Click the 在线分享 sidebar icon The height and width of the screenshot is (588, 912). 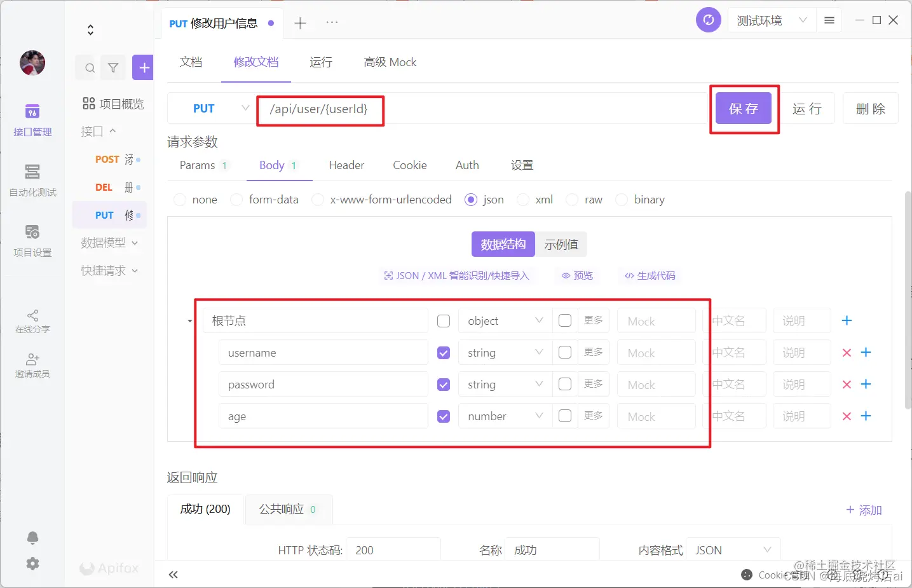point(32,321)
